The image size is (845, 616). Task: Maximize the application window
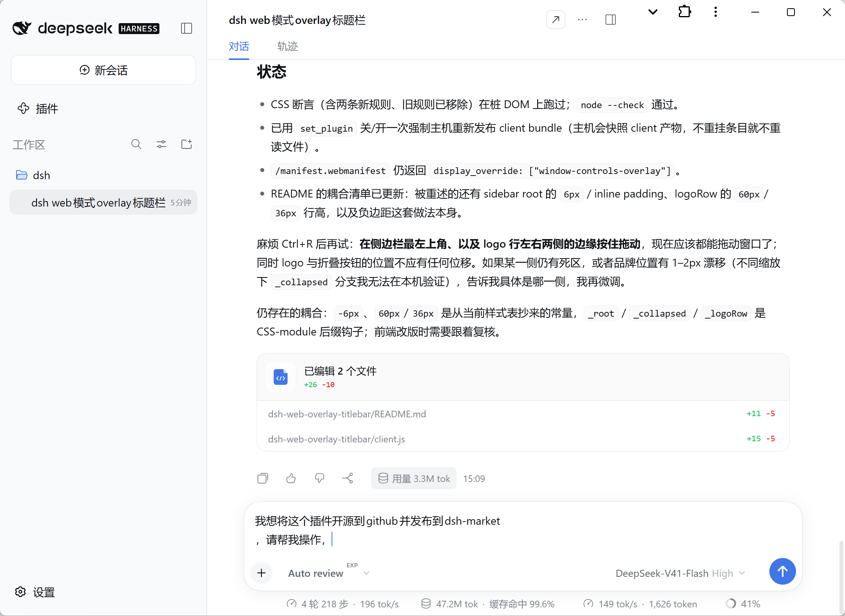[x=791, y=12]
